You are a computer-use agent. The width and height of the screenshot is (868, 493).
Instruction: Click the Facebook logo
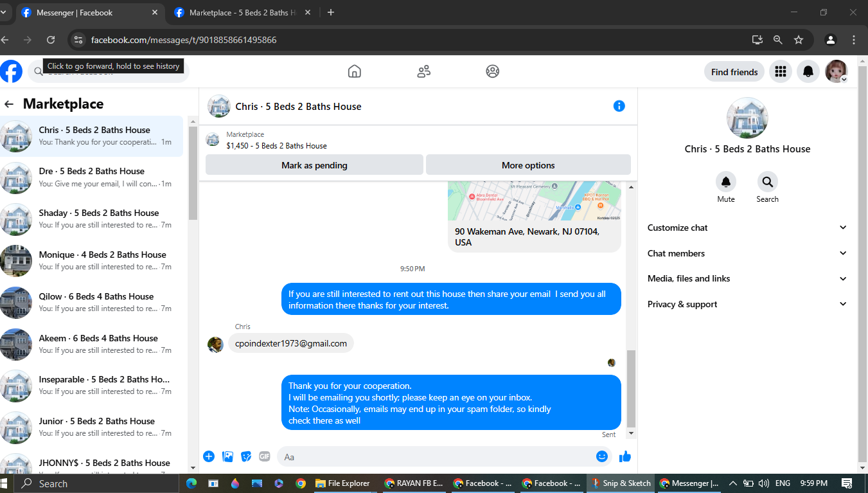11,71
